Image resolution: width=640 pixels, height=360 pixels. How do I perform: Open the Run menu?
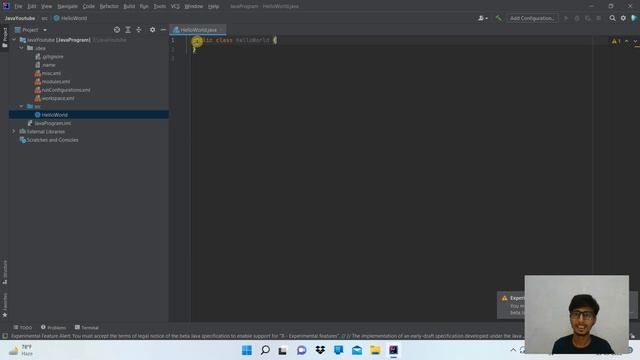(x=144, y=6)
